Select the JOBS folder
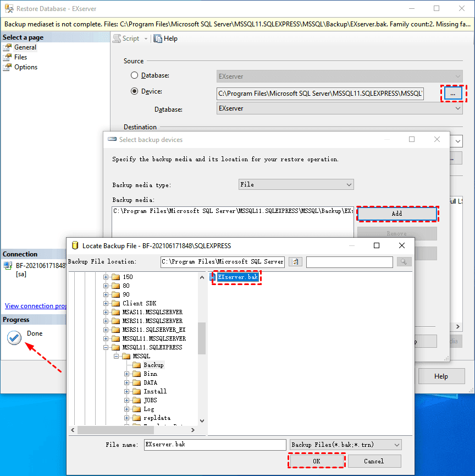 click(150, 400)
